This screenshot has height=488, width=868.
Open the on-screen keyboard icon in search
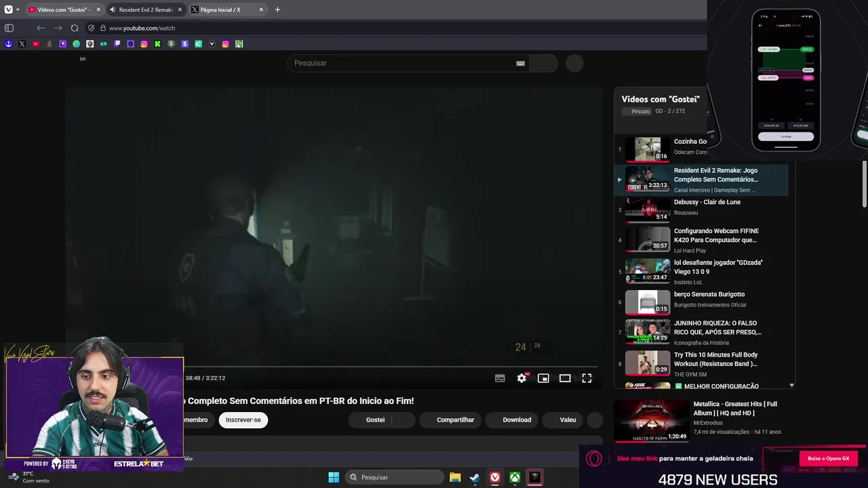pos(520,63)
